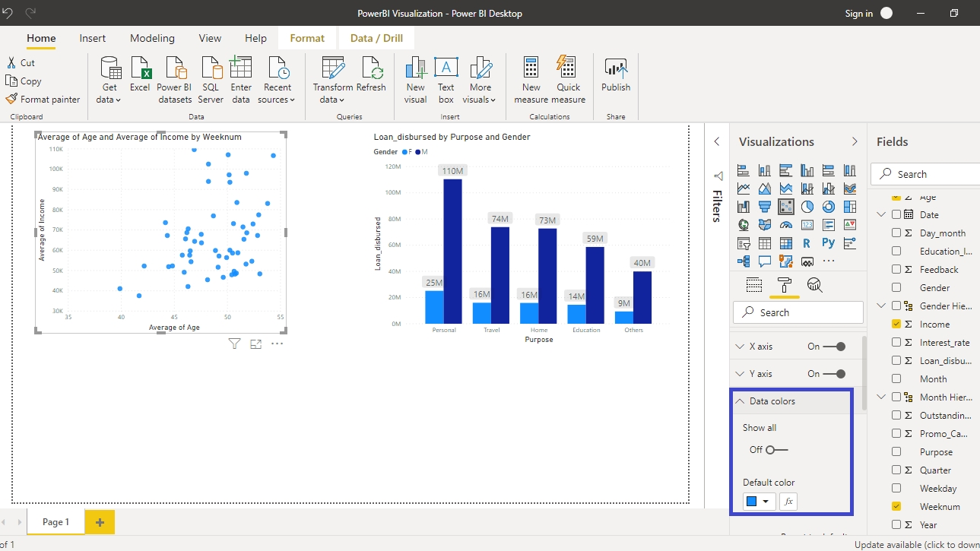This screenshot has height=551, width=980.
Task: Open the Enter data tool
Action: [x=240, y=69]
